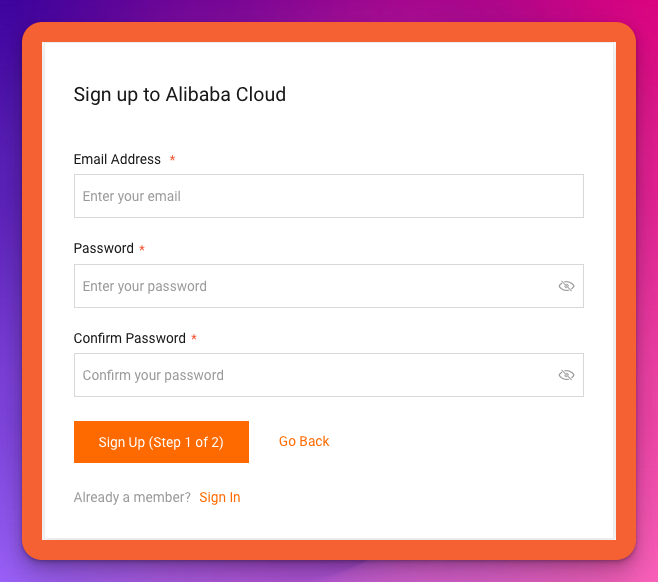The height and width of the screenshot is (582, 658).
Task: Click the asterisk after Confirm Password label
Action: coord(194,339)
